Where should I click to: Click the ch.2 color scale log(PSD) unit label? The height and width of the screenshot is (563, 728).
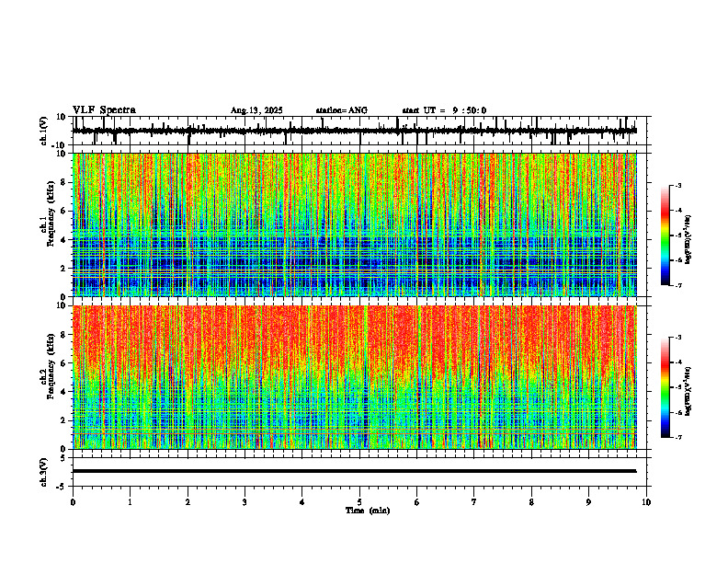[688, 392]
